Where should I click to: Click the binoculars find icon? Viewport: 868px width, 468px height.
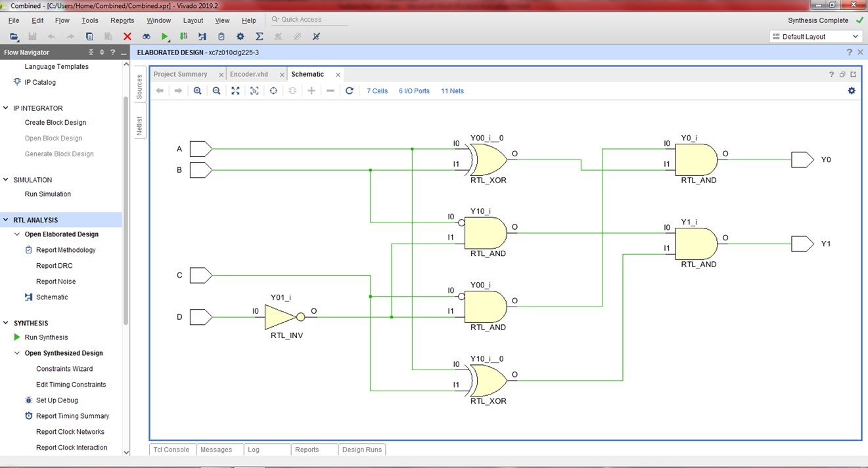click(x=147, y=37)
